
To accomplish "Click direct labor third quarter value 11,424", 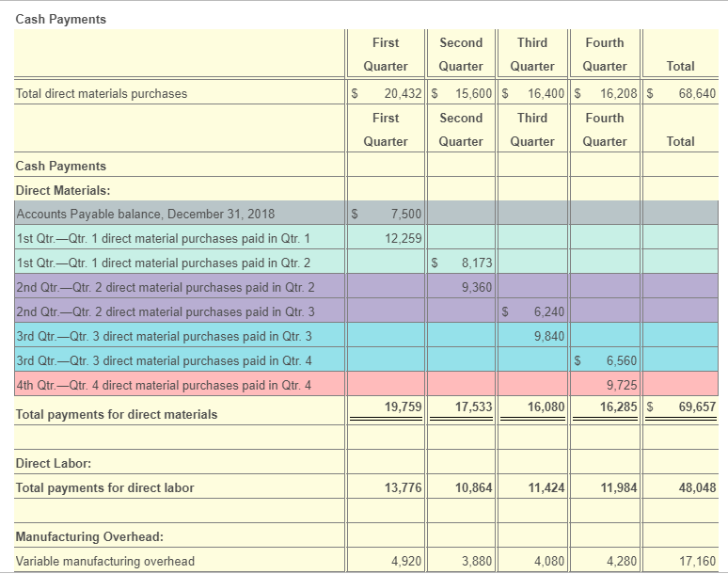I will pyautogui.click(x=546, y=487).
